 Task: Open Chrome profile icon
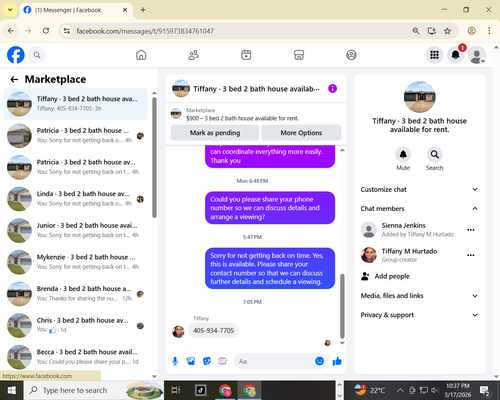[471, 31]
